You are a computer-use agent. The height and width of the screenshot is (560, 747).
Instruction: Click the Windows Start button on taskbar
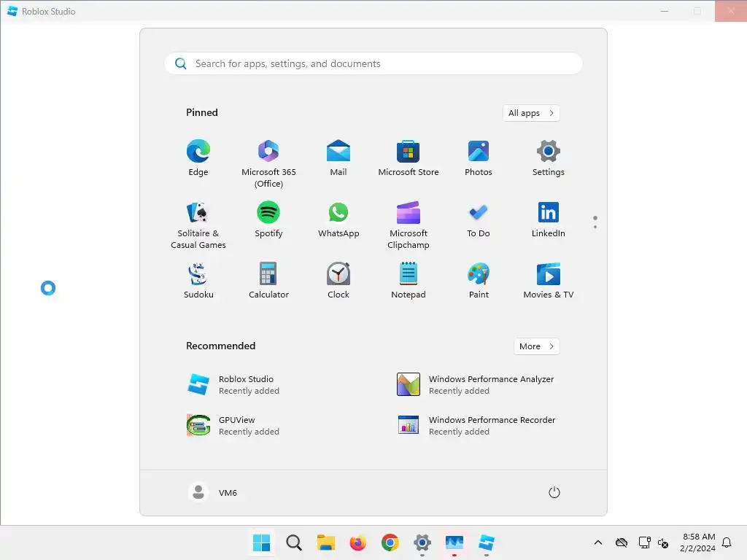pos(262,542)
